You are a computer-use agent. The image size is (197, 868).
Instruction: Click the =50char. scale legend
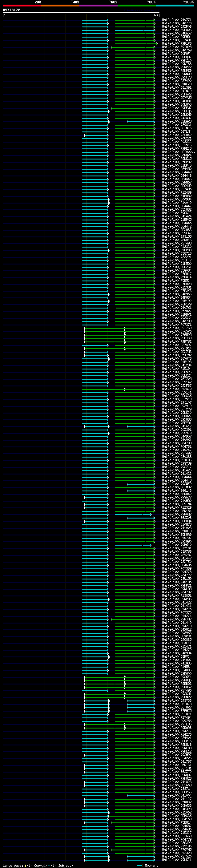pyautogui.click(x=147, y=865)
